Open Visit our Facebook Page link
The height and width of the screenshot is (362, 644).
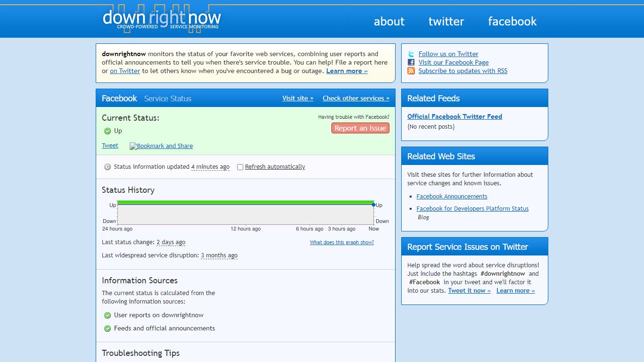tap(454, 62)
